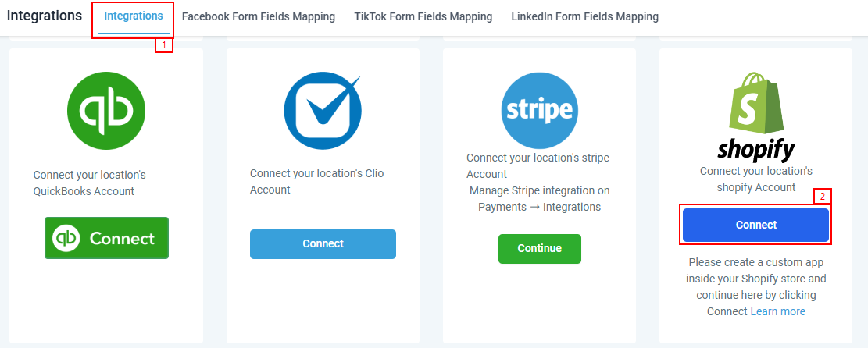This screenshot has height=348, width=868.
Task: Connect the Shopify account
Action: coord(755,225)
